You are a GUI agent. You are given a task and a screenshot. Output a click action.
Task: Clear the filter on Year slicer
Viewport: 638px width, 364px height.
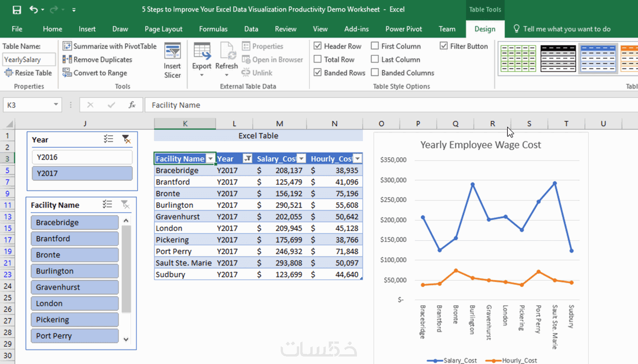tap(126, 139)
